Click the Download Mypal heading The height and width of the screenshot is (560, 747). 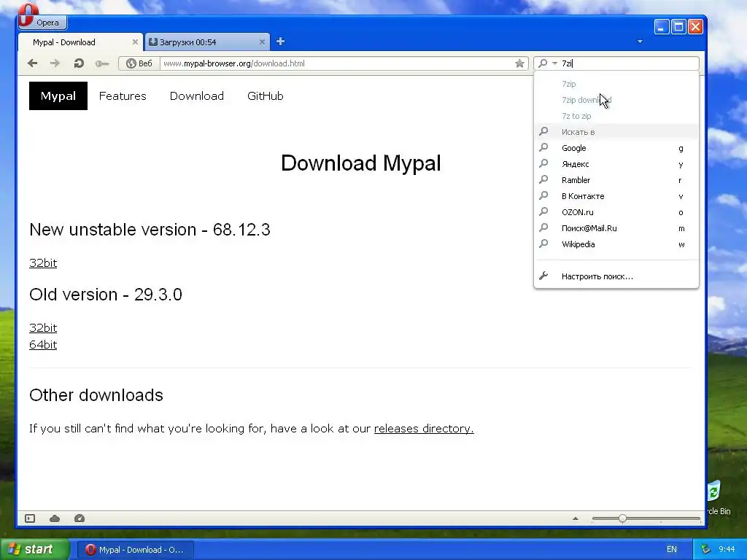(360, 163)
